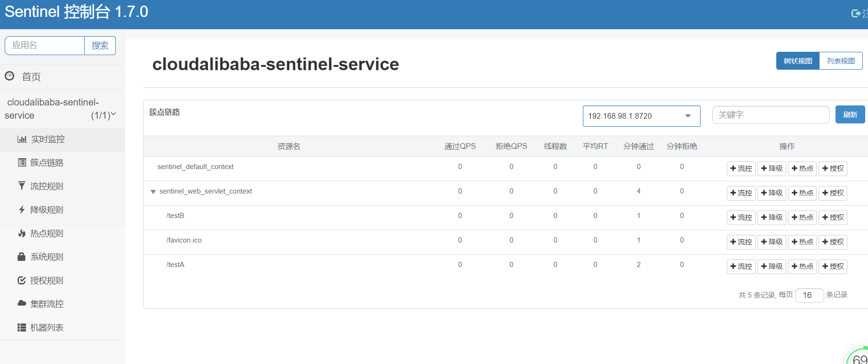Image resolution: width=868 pixels, height=364 pixels.
Task: Click the dashboard icon beside 首页
Action: 9,76
